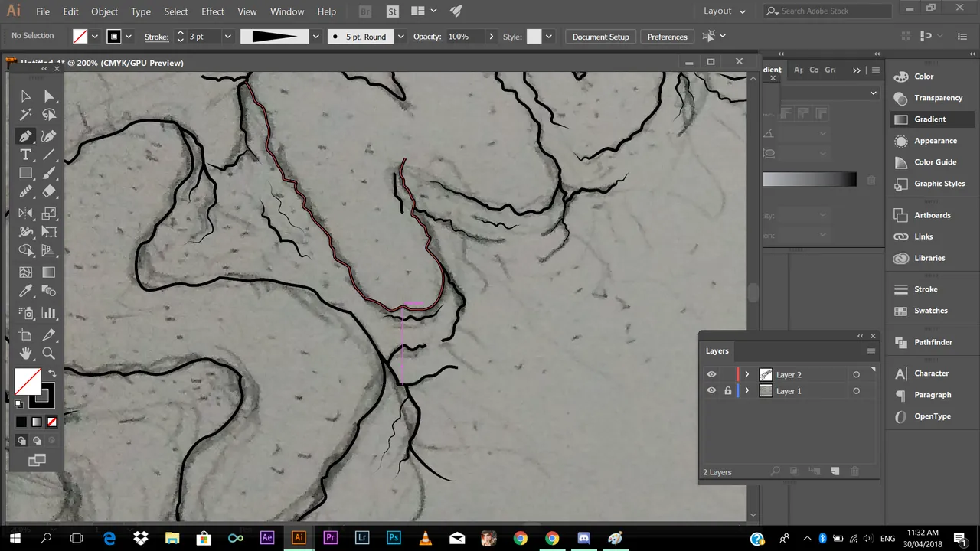Open the Object menu
This screenshot has height=551, width=980.
(105, 11)
